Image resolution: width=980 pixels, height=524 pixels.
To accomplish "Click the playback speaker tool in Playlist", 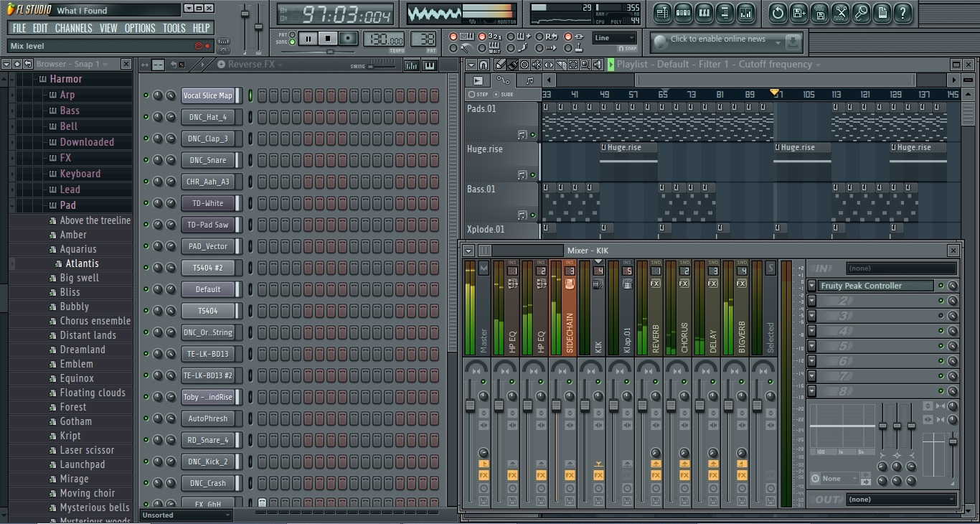I will [x=598, y=65].
